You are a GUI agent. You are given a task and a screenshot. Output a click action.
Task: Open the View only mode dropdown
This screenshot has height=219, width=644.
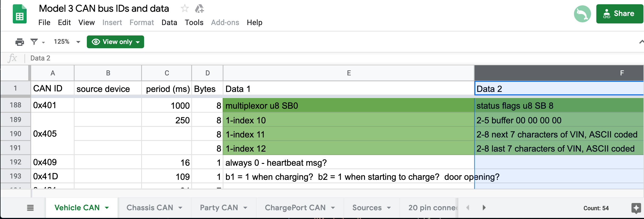pyautogui.click(x=115, y=42)
